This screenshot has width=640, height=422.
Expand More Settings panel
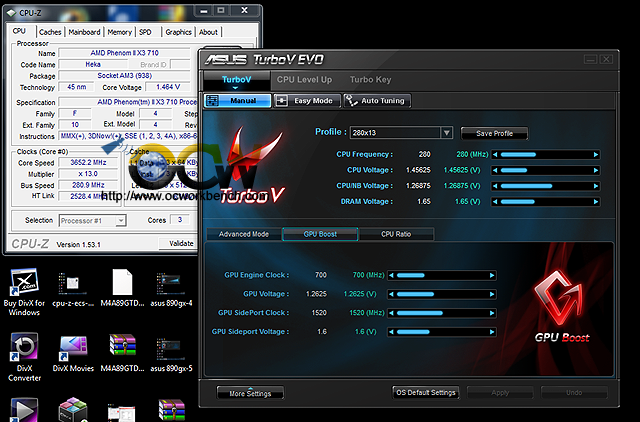pos(250,393)
